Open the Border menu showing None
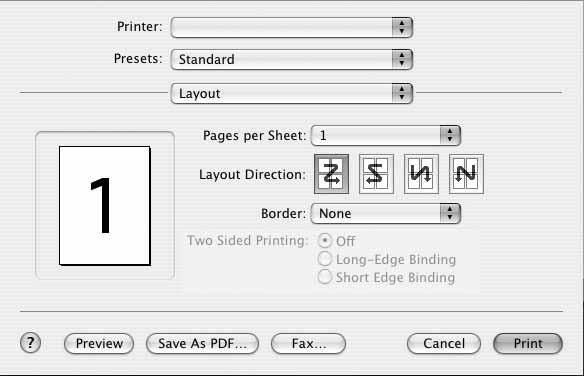This screenshot has width=584, height=376. [x=386, y=213]
